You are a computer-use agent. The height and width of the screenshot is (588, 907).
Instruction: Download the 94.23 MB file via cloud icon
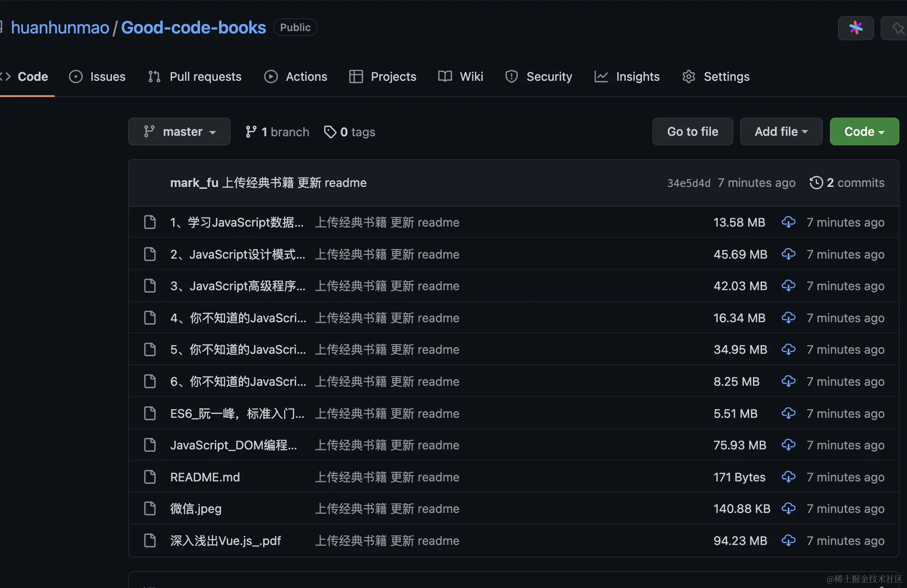point(788,541)
